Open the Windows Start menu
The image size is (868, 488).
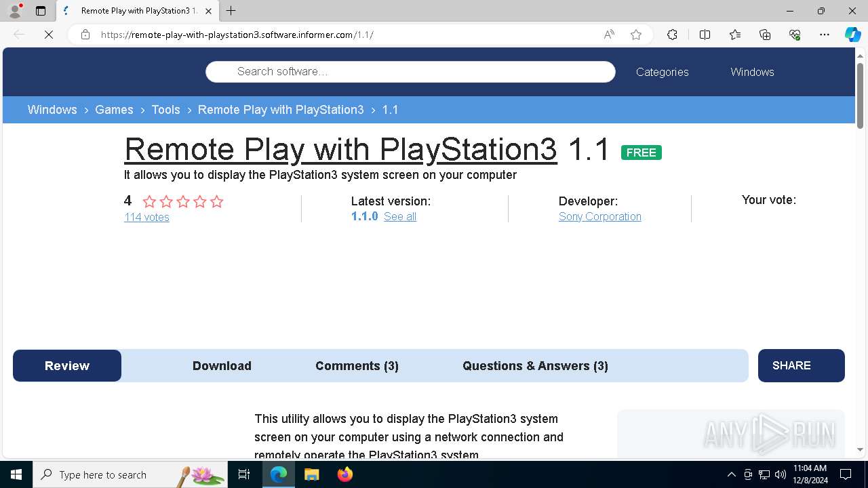[16, 474]
